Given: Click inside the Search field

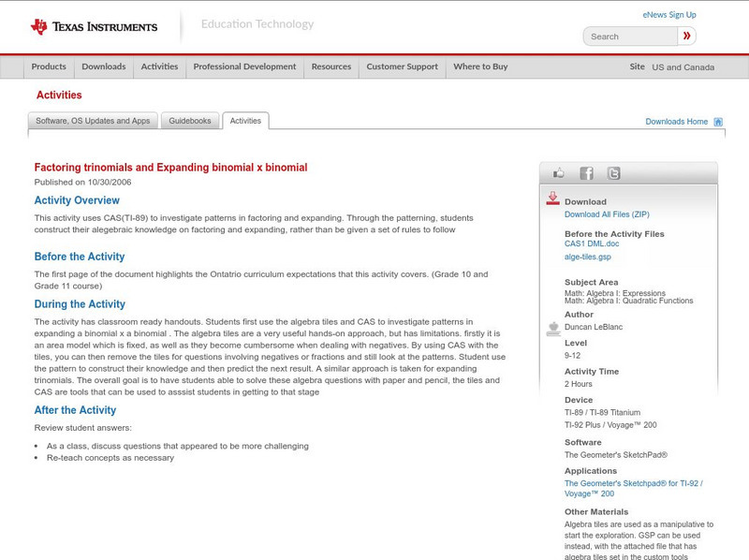Looking at the screenshot, I should point(630,37).
